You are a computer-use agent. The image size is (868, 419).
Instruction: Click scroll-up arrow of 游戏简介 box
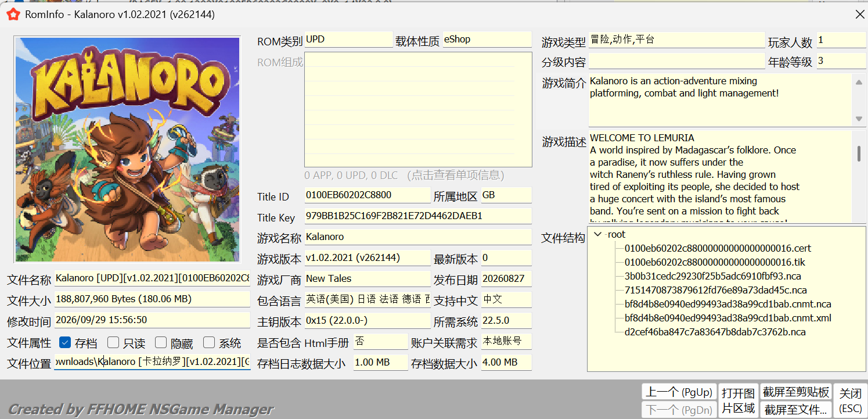[859, 83]
